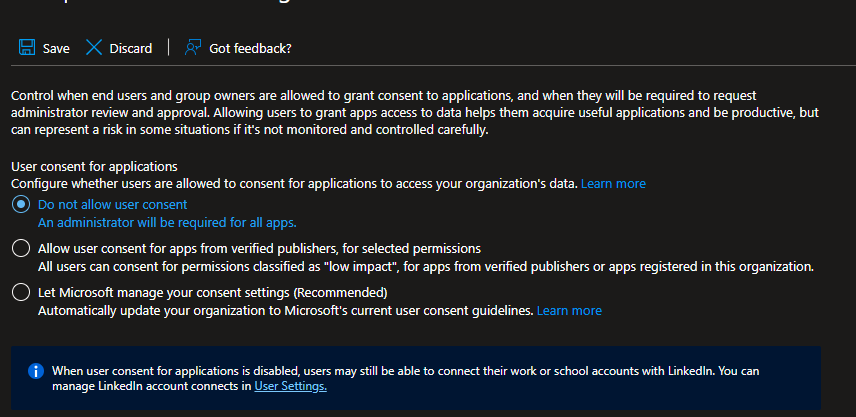Click the 'User consent for applications' heading
Viewport: 856px width, 417px height.
coord(94,167)
